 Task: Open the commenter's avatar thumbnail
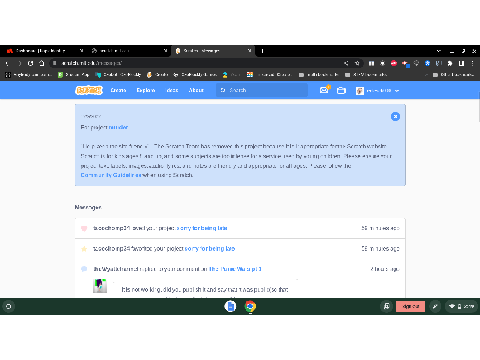[x=100, y=286]
